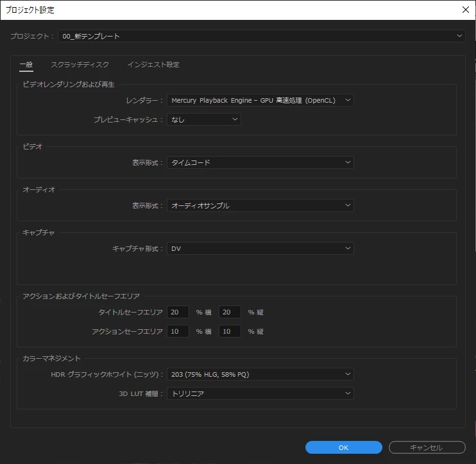Open the レンダラー Mercury Playback Engine dropdown

(260, 100)
